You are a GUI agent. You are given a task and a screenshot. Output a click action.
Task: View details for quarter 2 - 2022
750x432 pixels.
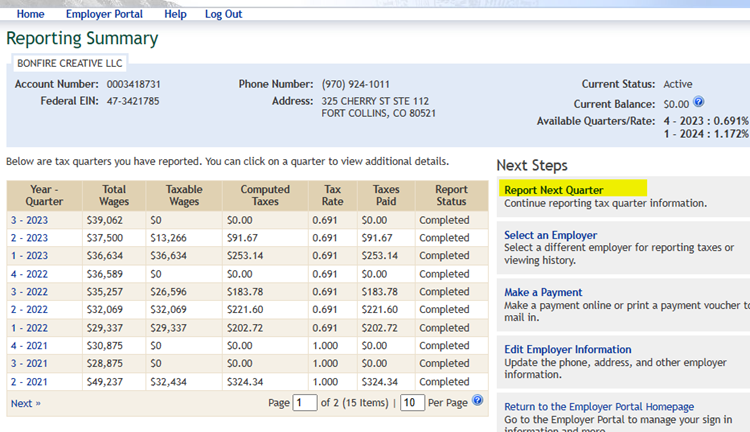(x=29, y=310)
